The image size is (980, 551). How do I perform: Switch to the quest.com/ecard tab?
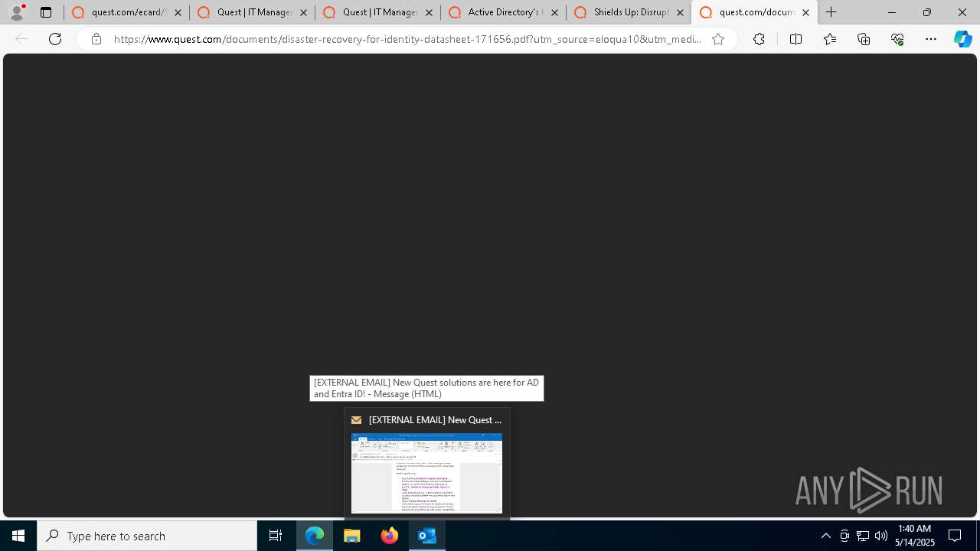(126, 12)
